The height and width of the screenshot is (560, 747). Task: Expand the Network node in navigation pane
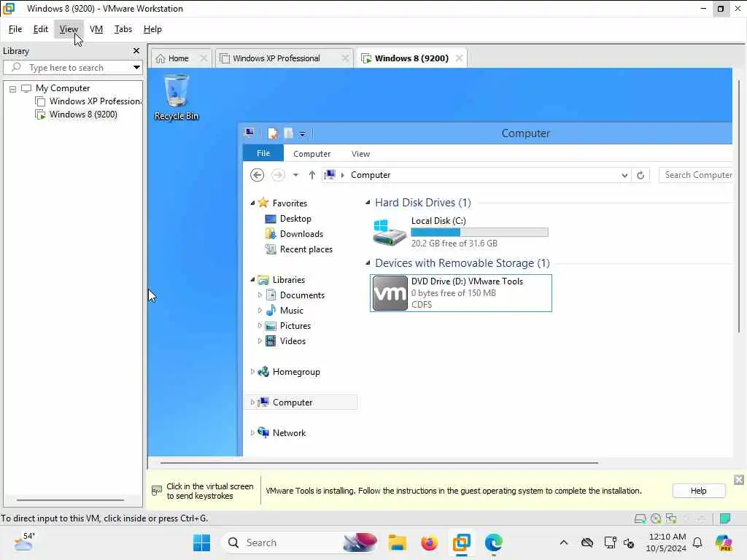tap(252, 433)
